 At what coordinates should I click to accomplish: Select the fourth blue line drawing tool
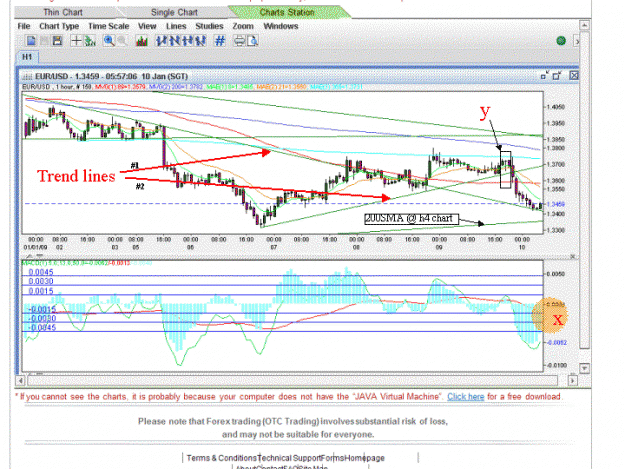click(200, 41)
